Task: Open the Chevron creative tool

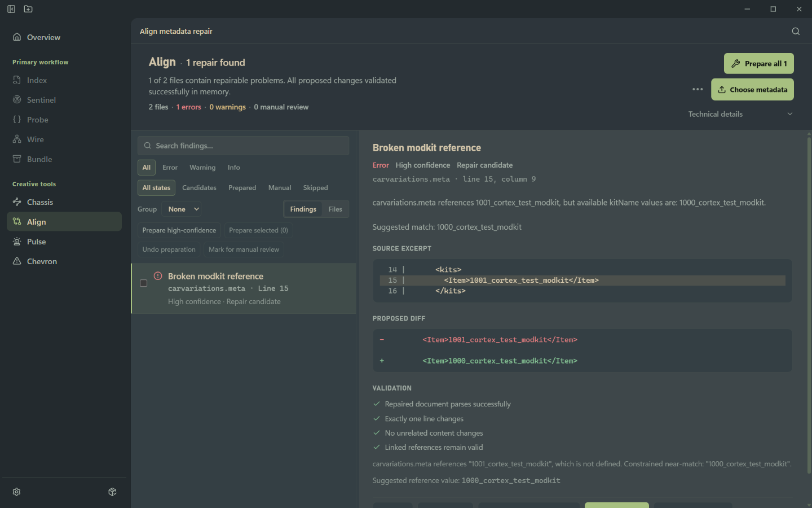Action: (64, 261)
